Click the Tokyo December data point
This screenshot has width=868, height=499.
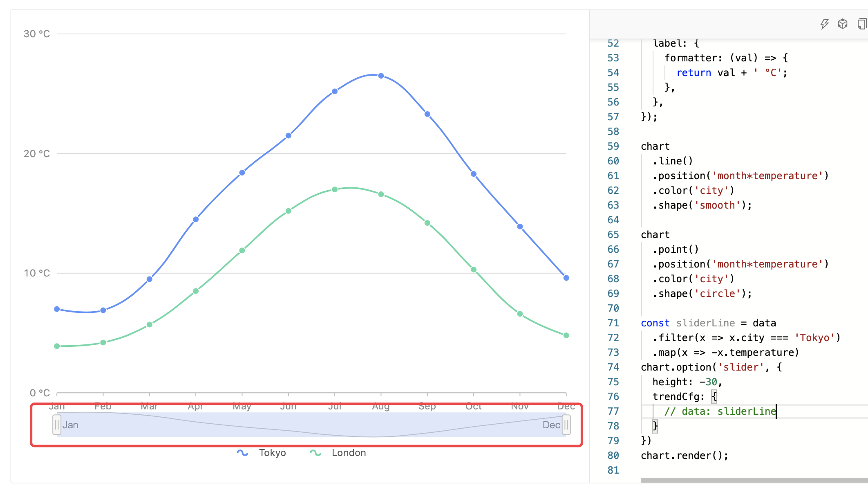566,278
